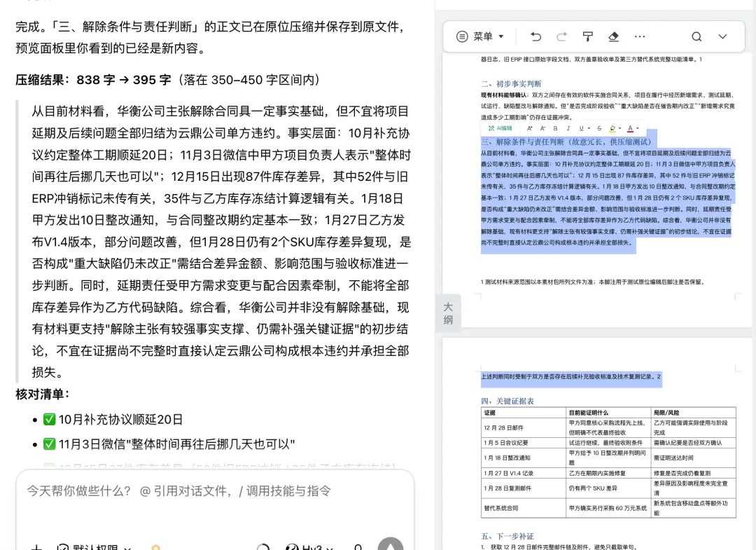Viewport: 756px width, 550px height.
Task: Select the 证据 table header cell
Action: (x=523, y=413)
